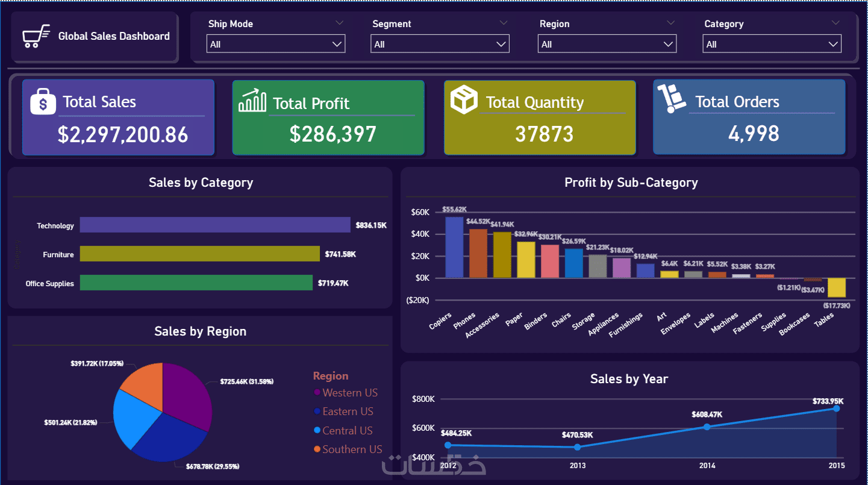
Task: Select the Technology bar in Sales by Category
Action: pyautogui.click(x=215, y=225)
